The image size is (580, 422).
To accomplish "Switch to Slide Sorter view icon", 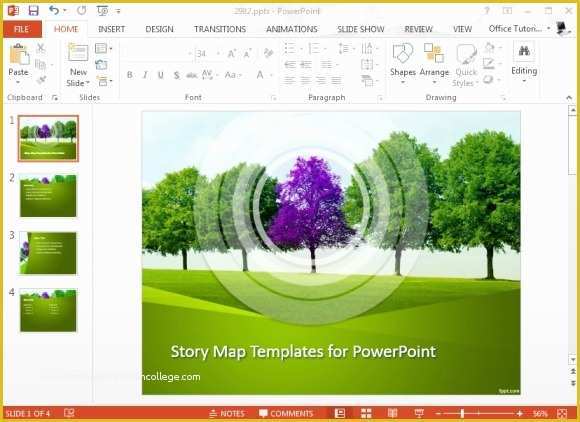I will [x=366, y=413].
